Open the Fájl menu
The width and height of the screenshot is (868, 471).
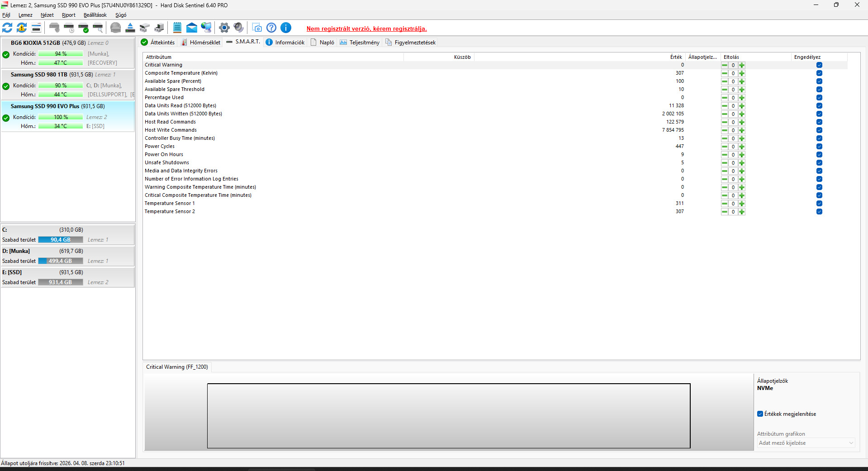pos(6,15)
